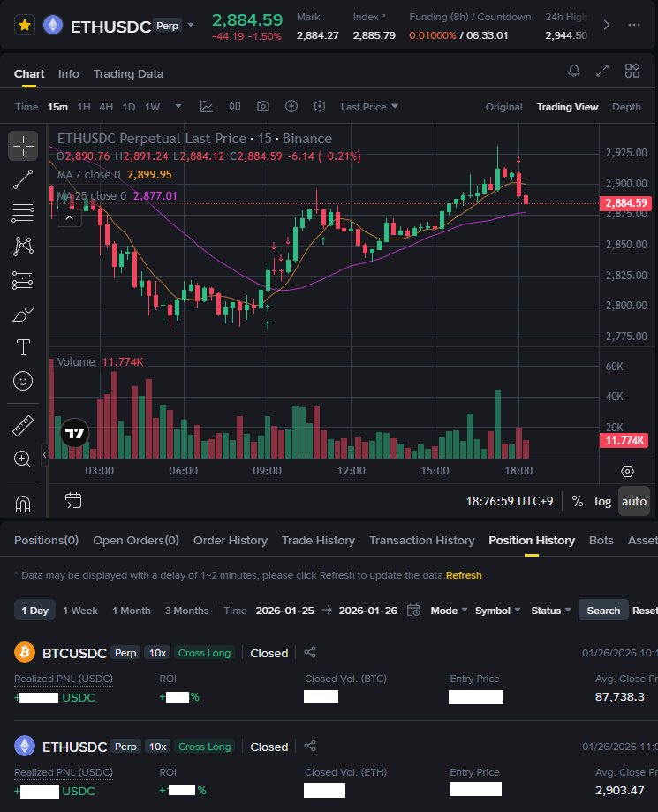Toggle the favorite star for ETHUSDC

tap(25, 25)
